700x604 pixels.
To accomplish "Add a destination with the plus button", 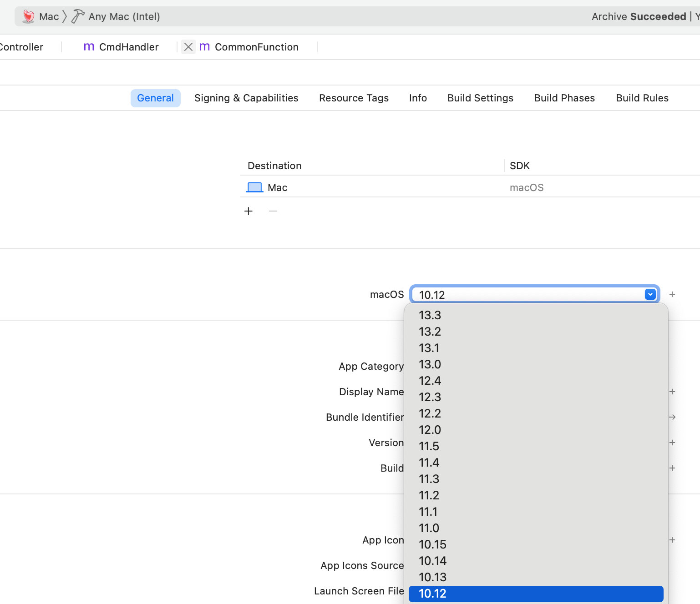I will tap(249, 211).
